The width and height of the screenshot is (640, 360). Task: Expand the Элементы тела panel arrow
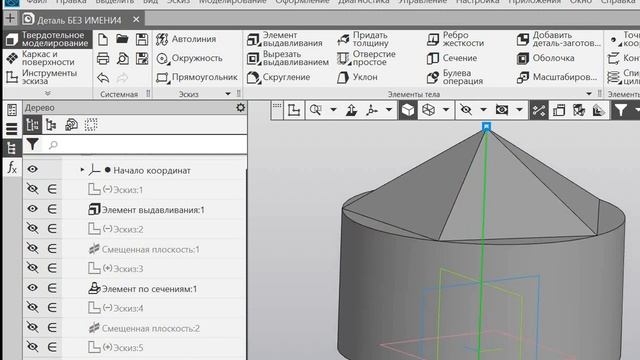point(589,94)
